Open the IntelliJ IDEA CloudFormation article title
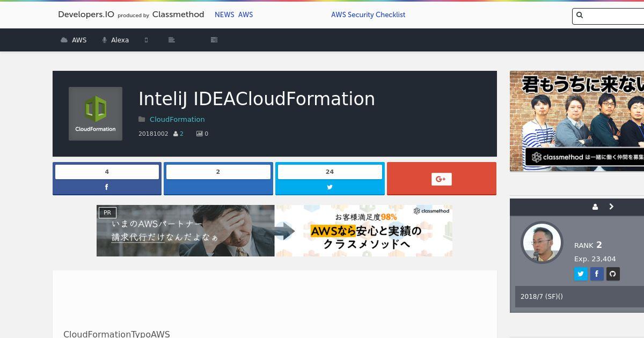644x338 pixels. [257, 99]
